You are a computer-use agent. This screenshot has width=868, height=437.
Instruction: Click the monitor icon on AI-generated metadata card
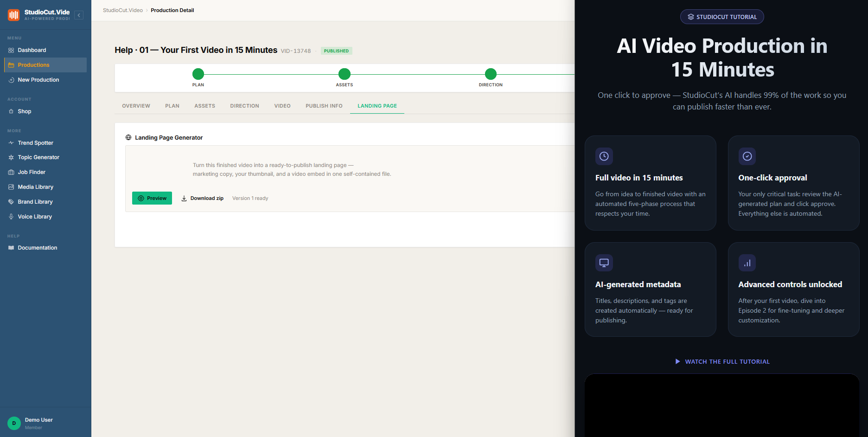point(604,263)
